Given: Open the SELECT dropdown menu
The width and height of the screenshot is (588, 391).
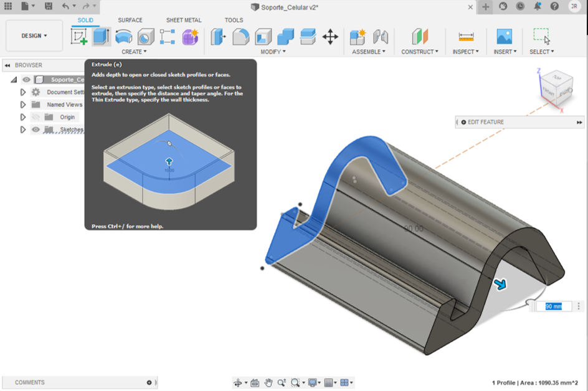Looking at the screenshot, I should click(x=541, y=52).
